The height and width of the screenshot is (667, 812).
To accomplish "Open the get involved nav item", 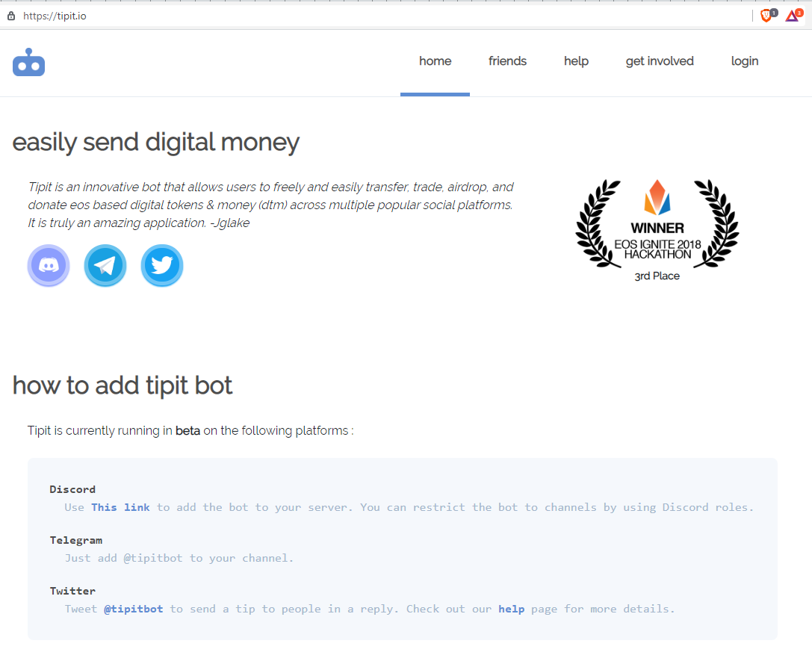I will tap(660, 61).
